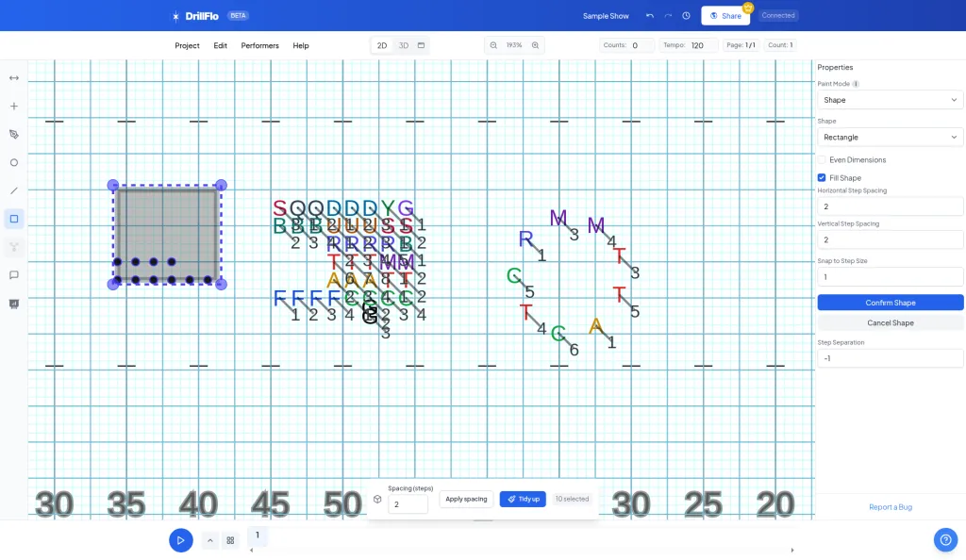This screenshot has height=560, width=966.
Task: Click the top-left rectangle corner handle
Action: [113, 185]
